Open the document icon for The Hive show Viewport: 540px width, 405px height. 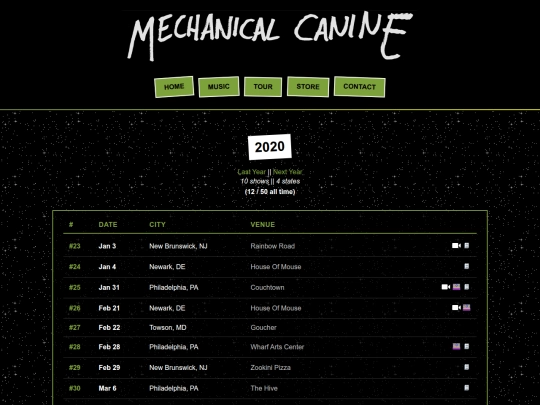click(x=467, y=388)
